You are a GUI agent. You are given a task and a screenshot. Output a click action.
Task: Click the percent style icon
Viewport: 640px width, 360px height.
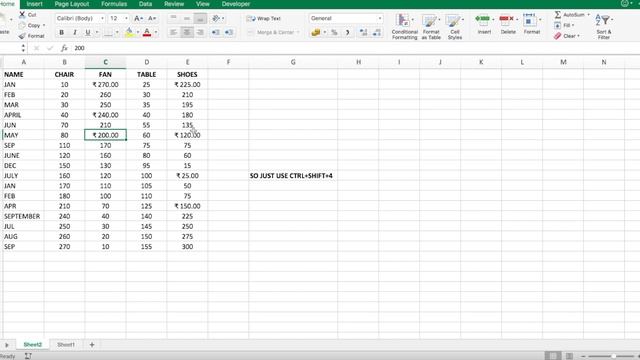click(334, 32)
